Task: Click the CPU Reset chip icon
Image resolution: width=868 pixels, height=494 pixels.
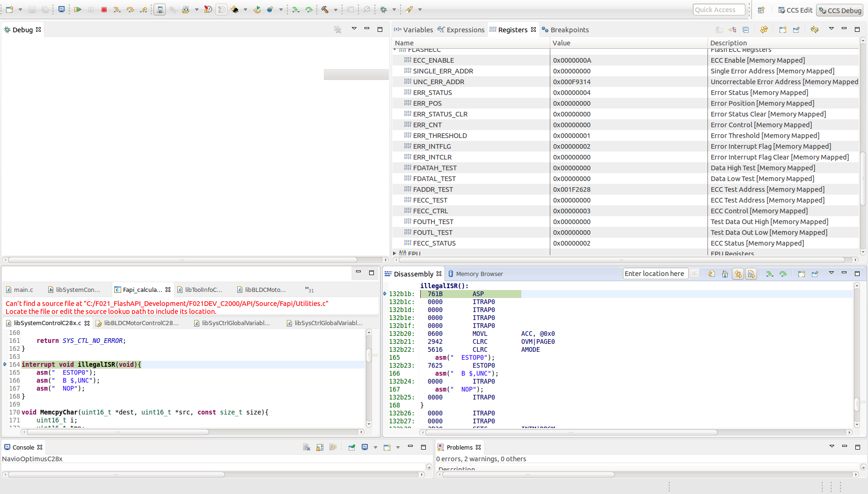Action: click(235, 9)
